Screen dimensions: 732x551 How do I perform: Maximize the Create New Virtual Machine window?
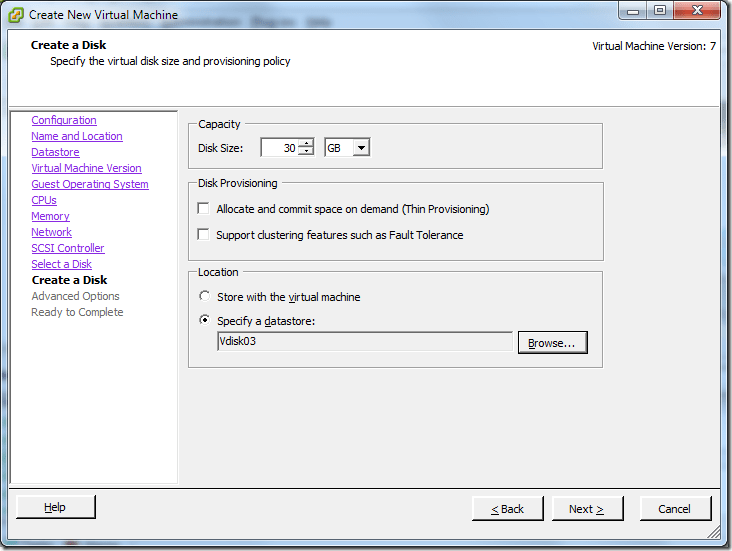click(660, 11)
